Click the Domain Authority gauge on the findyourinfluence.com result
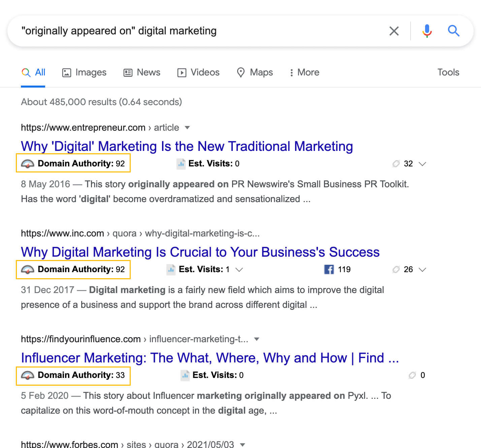Image resolution: width=481 pixels, height=448 pixels. [28, 375]
